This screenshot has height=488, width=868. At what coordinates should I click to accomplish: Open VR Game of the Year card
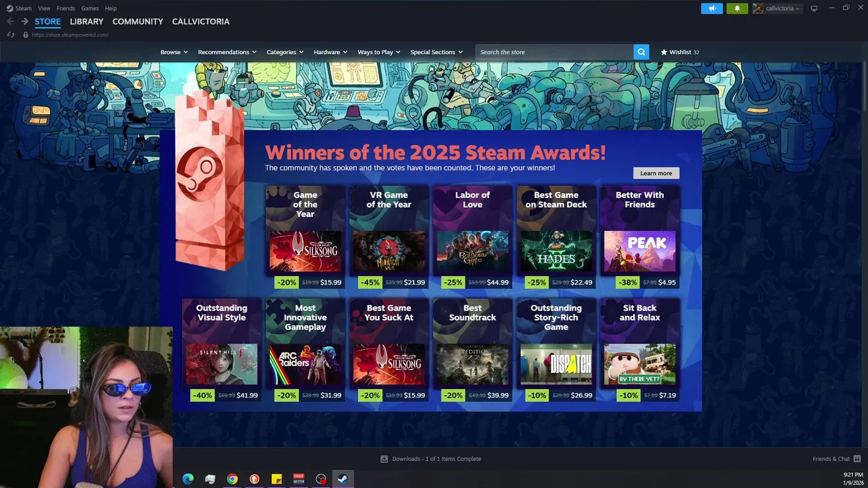pos(389,237)
